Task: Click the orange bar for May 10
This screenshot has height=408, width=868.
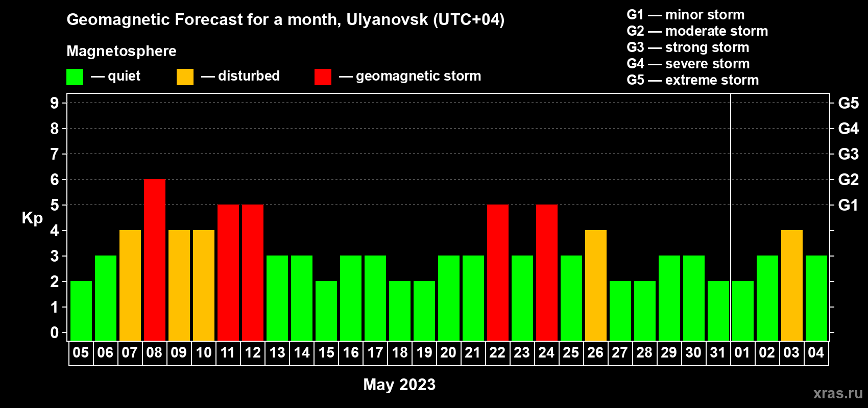Action: pyautogui.click(x=204, y=286)
